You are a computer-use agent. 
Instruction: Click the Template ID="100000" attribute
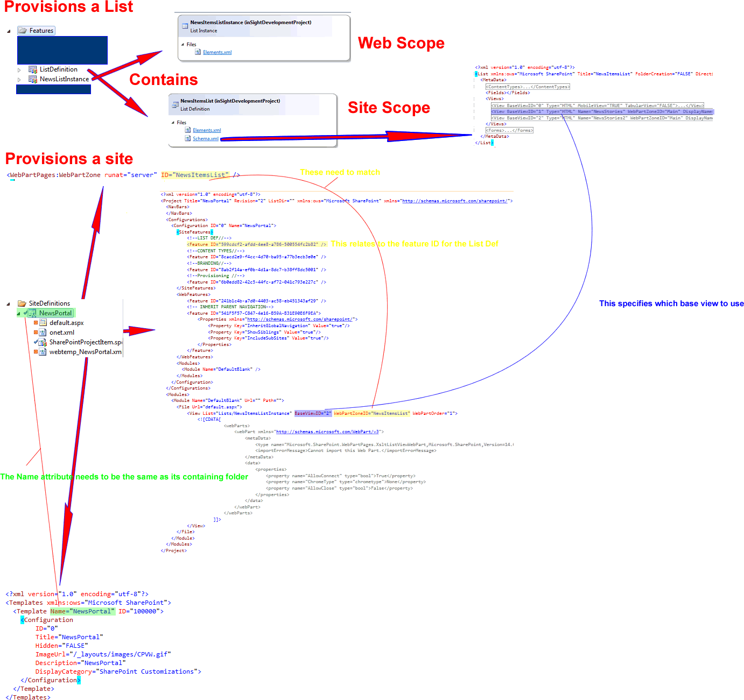(x=139, y=611)
